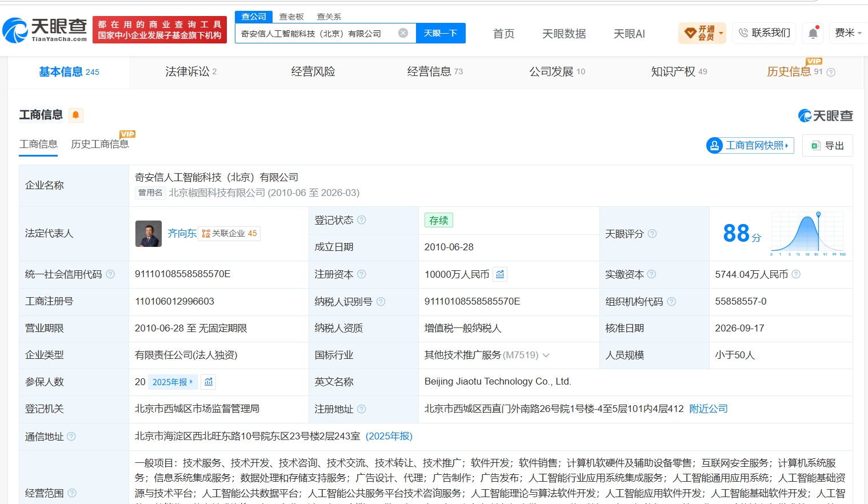Open the 法律诉讼 tab
Screen dimensions: 868x504
(x=191, y=71)
